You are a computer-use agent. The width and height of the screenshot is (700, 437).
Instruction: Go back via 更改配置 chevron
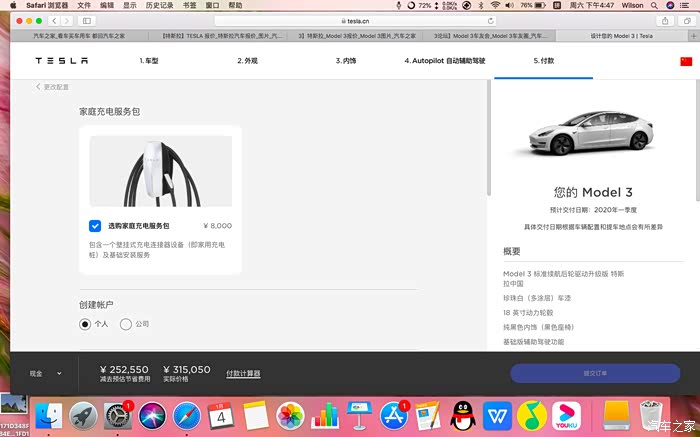pos(40,87)
